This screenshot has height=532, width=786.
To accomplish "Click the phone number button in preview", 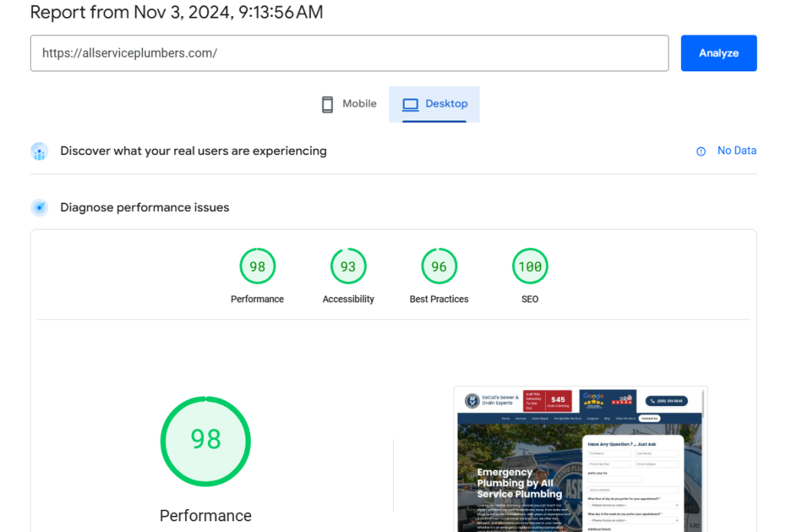I will point(666,401).
